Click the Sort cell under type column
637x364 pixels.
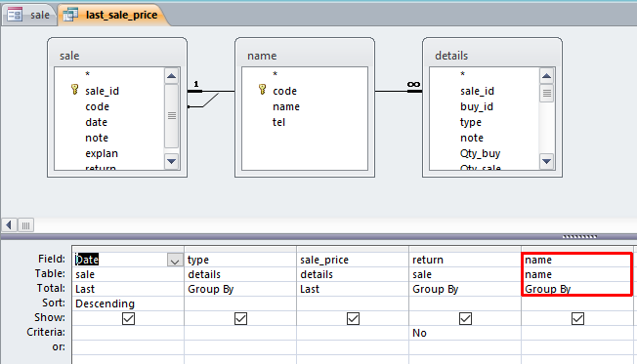pos(240,303)
